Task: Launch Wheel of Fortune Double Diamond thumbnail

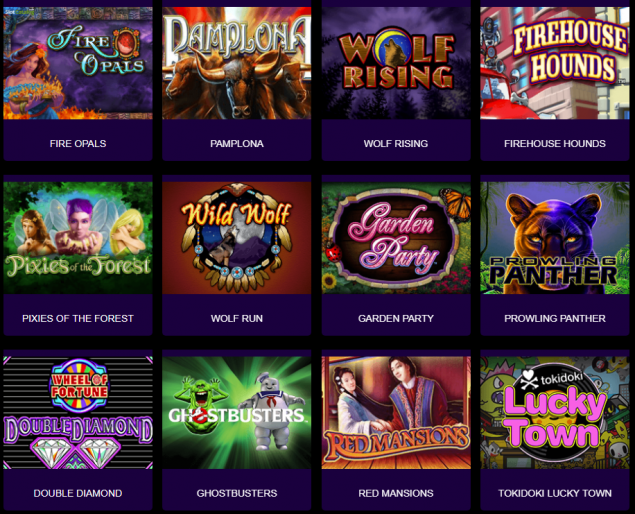Action: (x=78, y=413)
